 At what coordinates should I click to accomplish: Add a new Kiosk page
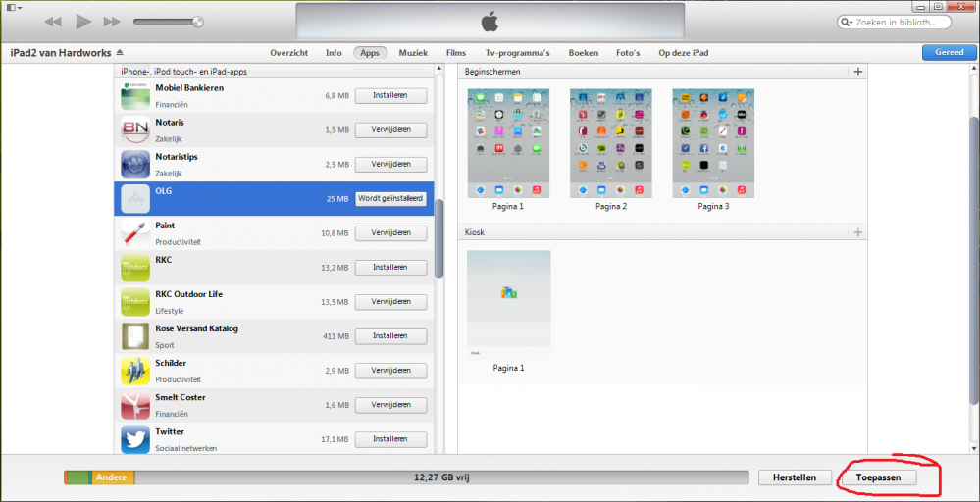858,232
